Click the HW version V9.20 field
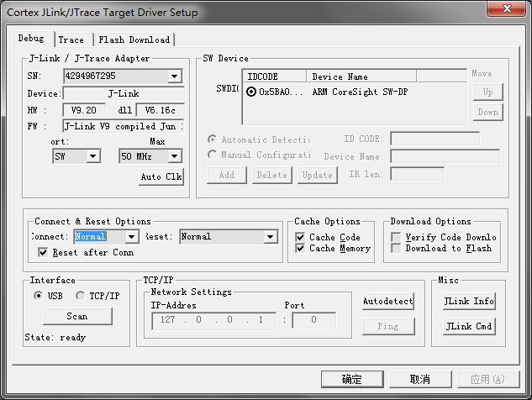 (x=84, y=110)
